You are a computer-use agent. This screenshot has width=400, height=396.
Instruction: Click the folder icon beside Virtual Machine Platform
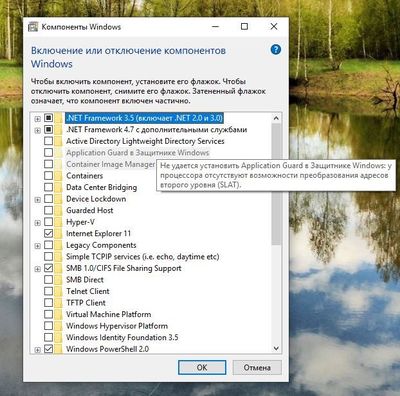59,314
